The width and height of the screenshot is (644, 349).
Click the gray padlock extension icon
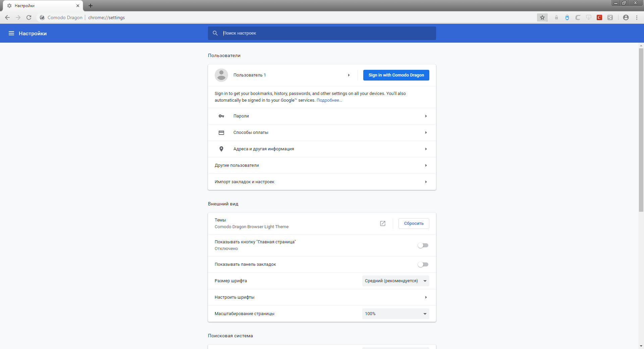[556, 17]
